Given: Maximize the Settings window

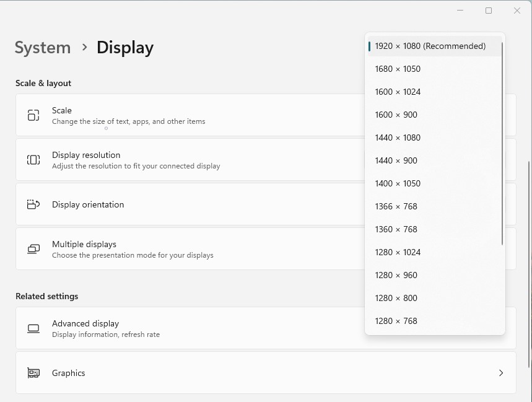Looking at the screenshot, I should tap(489, 11).
